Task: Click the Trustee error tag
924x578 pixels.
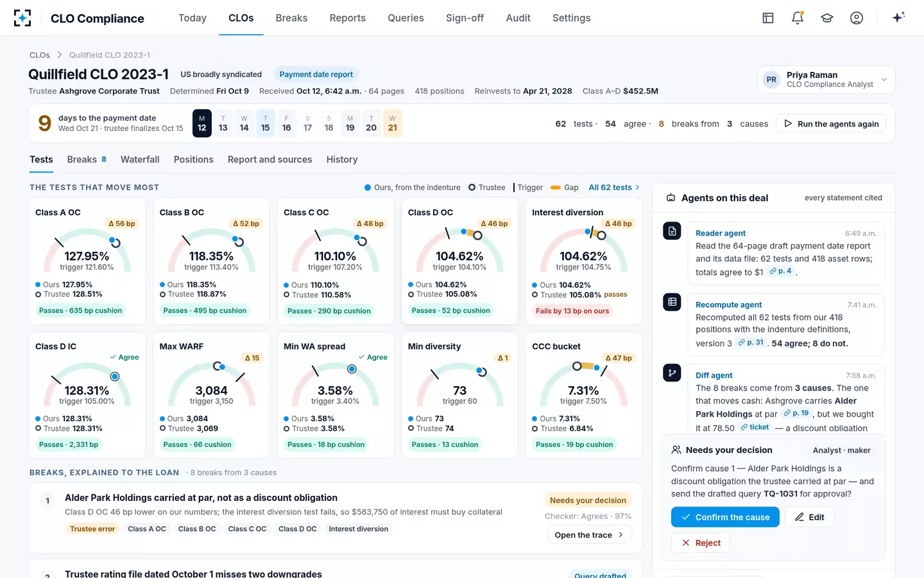Action: pos(92,529)
